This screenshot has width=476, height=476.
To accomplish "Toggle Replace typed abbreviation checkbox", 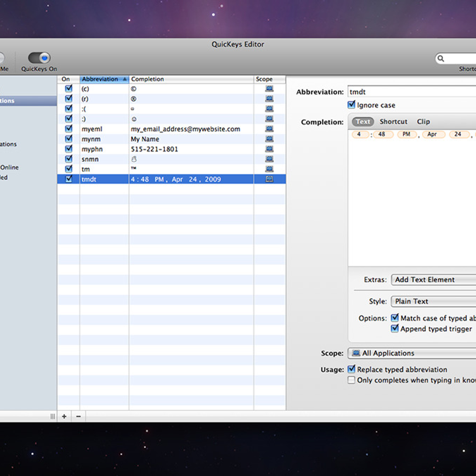I will pyautogui.click(x=351, y=369).
